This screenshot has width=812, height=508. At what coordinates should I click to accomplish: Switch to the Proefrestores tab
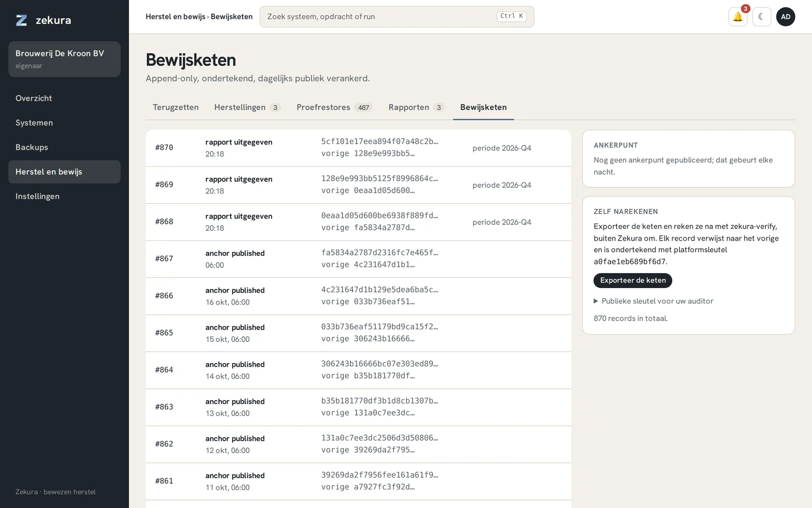coord(334,107)
